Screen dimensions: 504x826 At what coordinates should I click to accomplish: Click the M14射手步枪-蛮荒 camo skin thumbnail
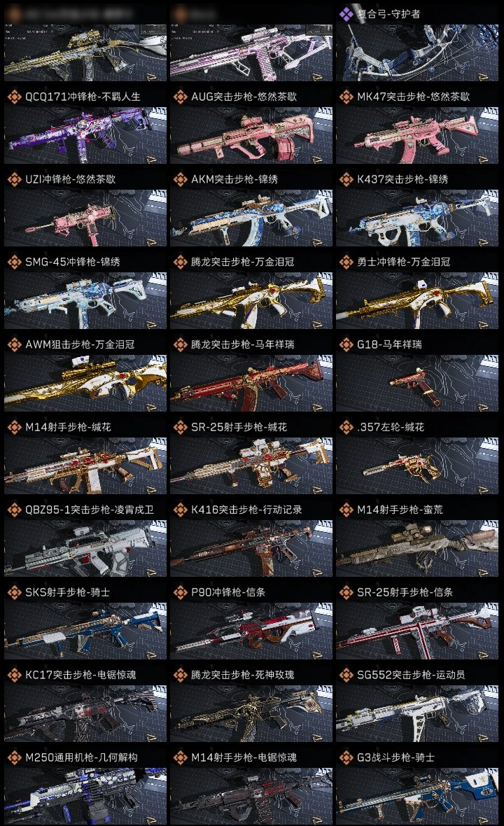coord(417,548)
